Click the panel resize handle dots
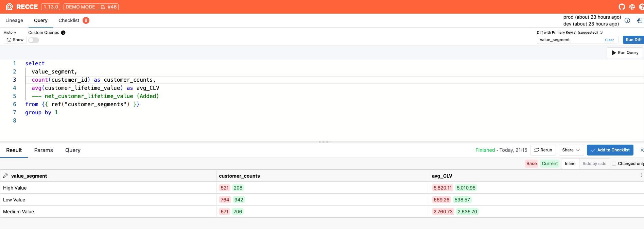Image resolution: width=644 pixels, height=229 pixels. [x=324, y=142]
